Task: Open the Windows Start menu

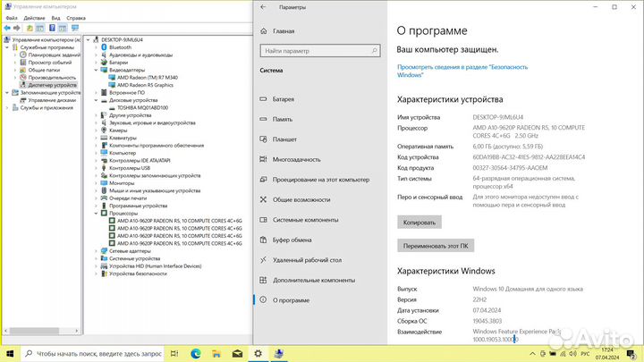Action: (x=10, y=353)
